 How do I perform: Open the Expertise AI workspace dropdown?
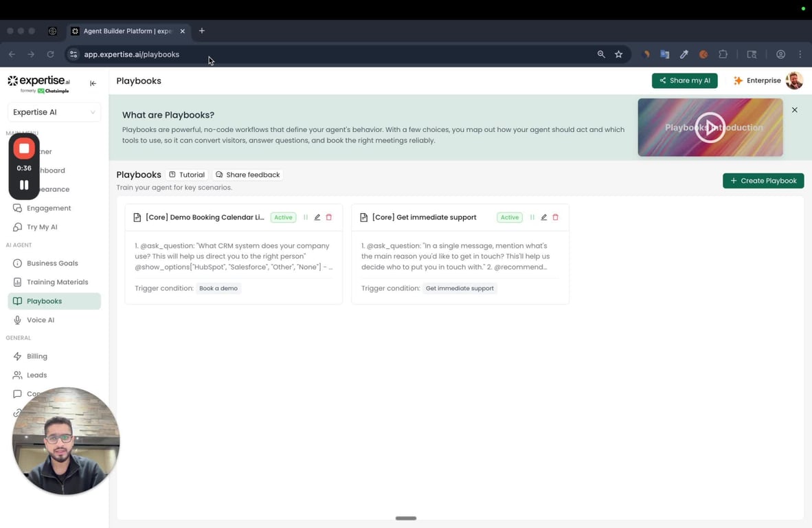point(54,112)
